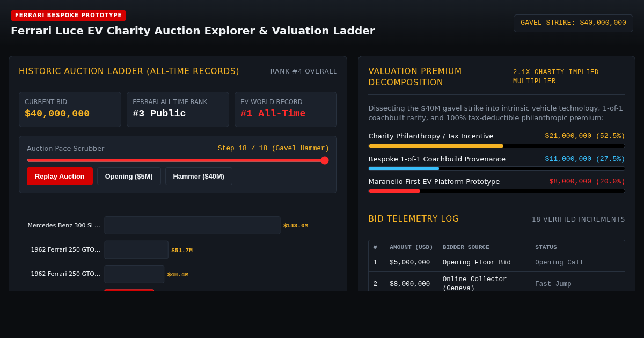Click the Bidder Source column header
The image size is (644, 338).
click(466, 247)
